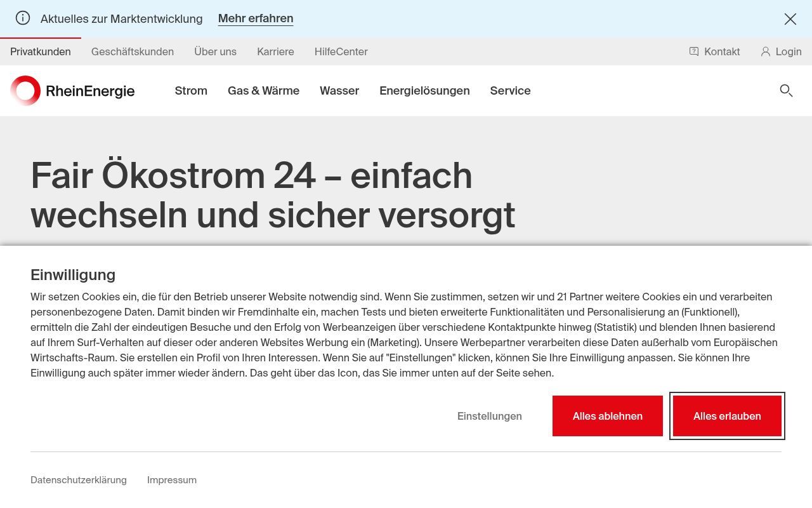This screenshot has height=508, width=812.
Task: Click the Alles erlauben button
Action: coord(727,416)
